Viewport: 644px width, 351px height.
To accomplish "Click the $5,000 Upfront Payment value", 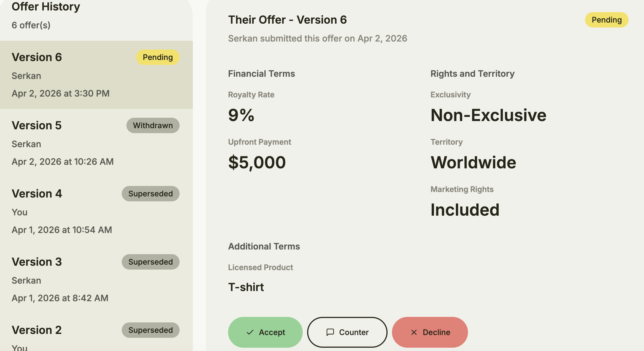I will point(257,162).
